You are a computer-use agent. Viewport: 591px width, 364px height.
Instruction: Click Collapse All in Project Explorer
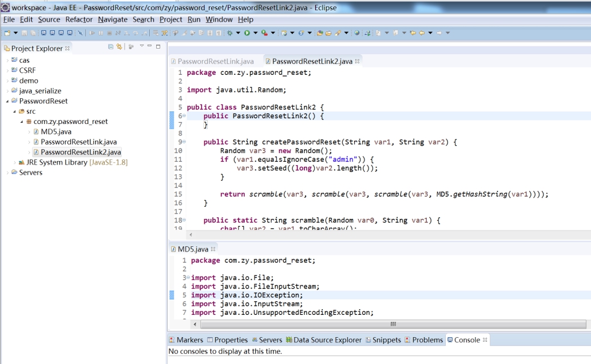(x=110, y=47)
